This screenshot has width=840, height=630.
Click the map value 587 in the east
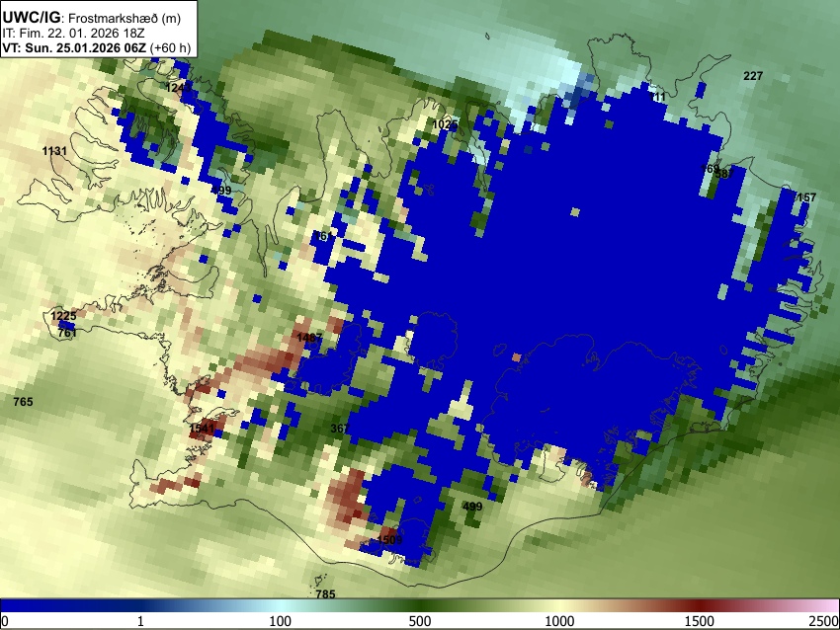coord(724,174)
